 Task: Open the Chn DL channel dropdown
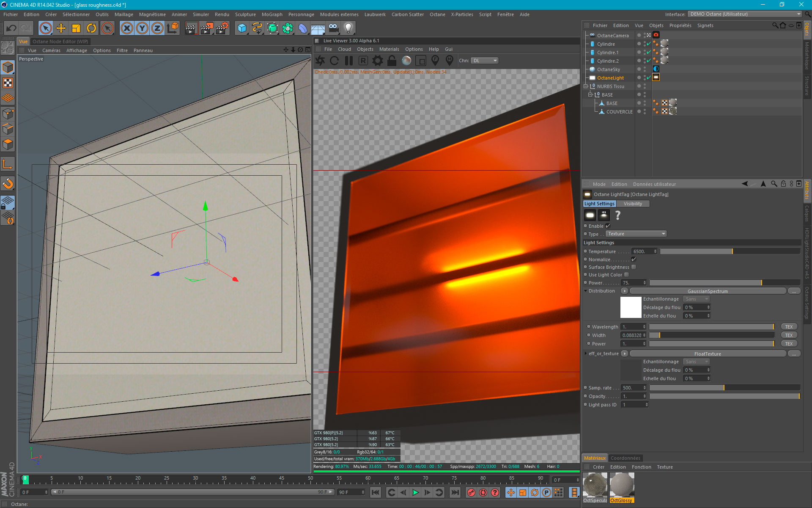coord(485,61)
